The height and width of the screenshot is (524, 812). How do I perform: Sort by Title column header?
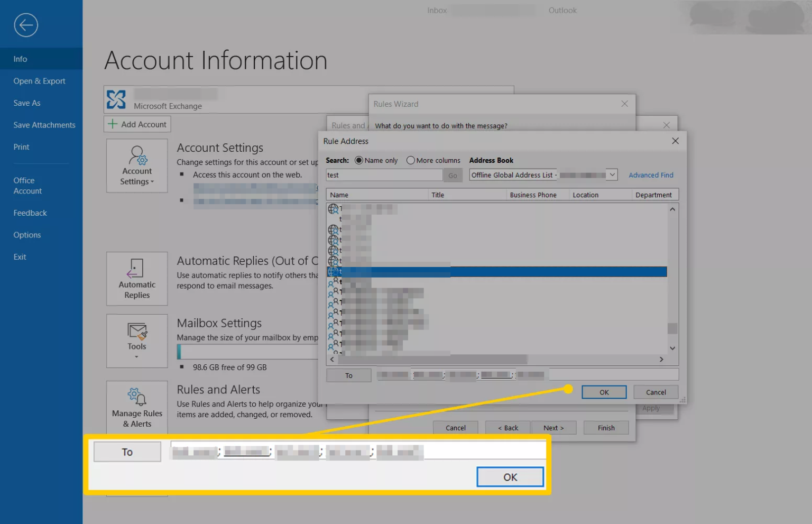coord(467,195)
